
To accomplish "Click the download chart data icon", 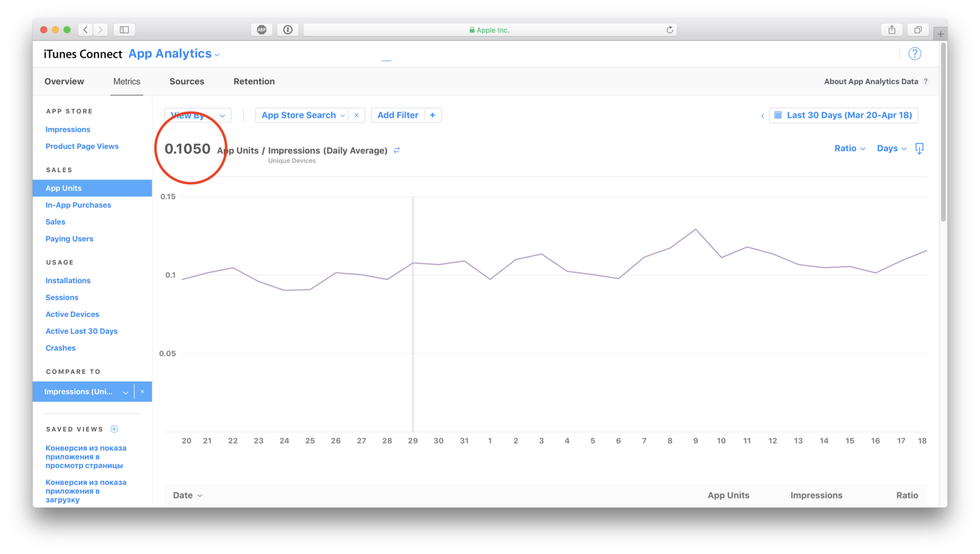I will click(x=919, y=148).
